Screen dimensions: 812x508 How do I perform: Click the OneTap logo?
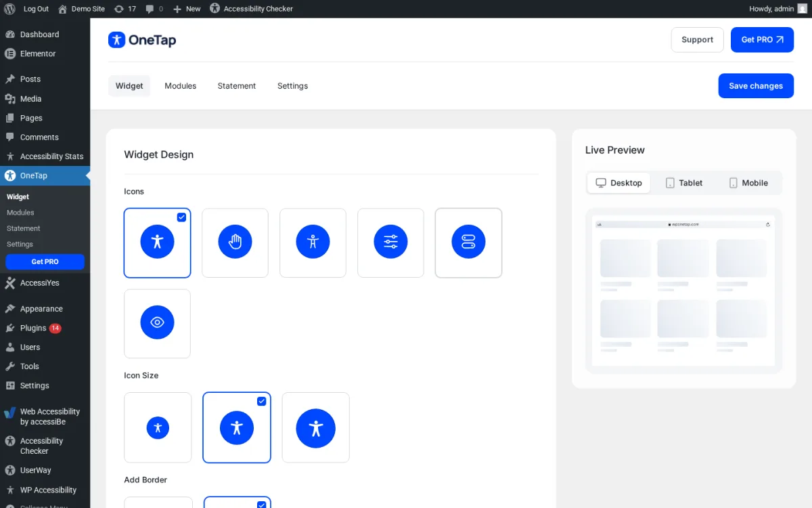[142, 40]
